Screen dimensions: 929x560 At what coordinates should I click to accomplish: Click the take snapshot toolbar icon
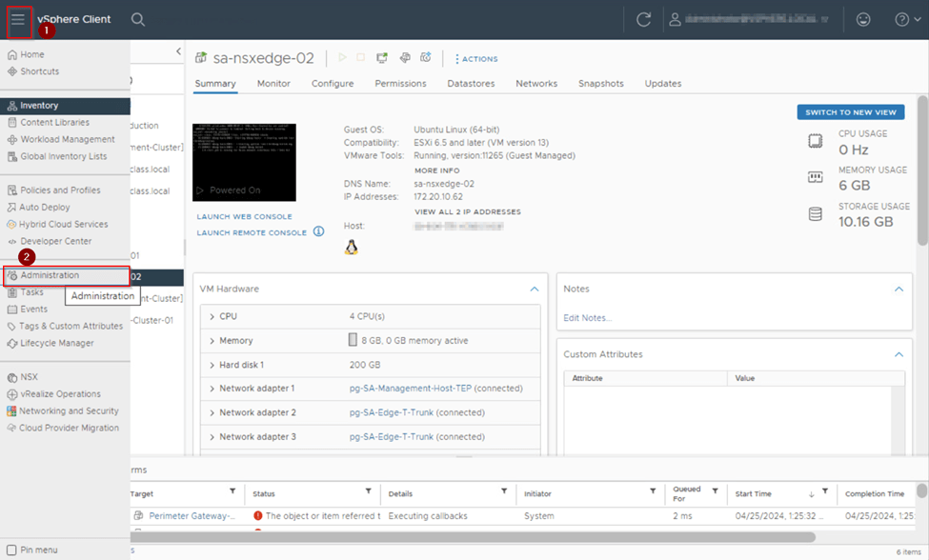point(426,58)
